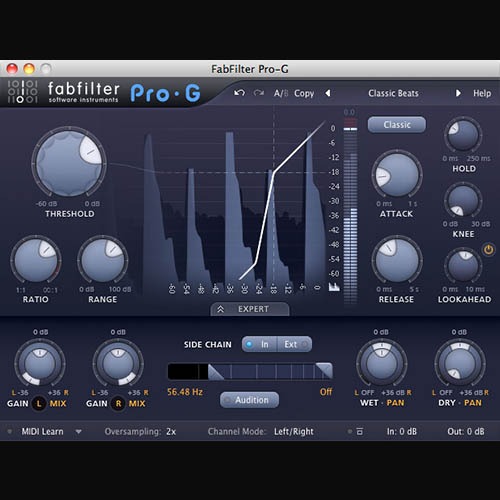Toggle the Audition button
500x500 pixels.
249,400
